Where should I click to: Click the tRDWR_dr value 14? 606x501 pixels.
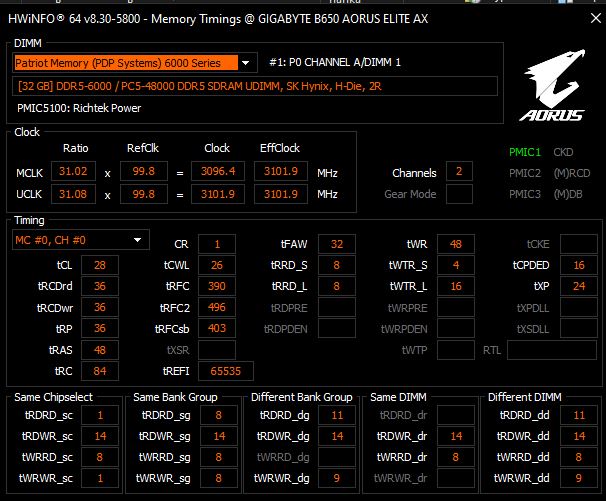point(456,436)
